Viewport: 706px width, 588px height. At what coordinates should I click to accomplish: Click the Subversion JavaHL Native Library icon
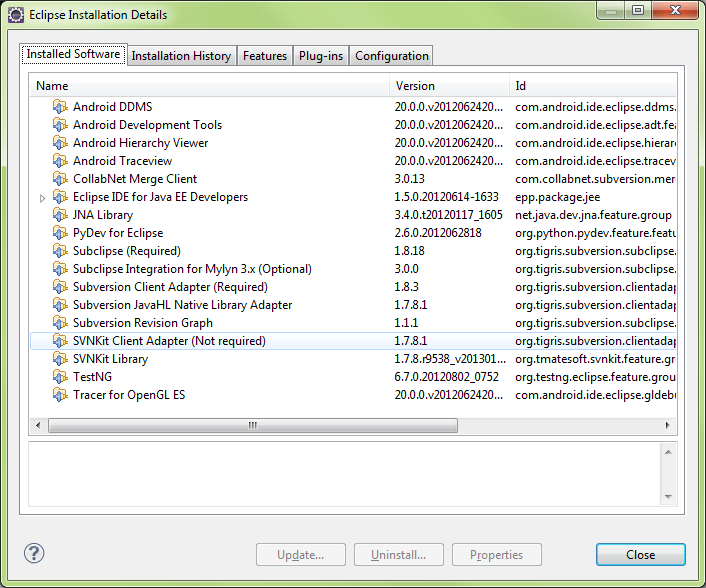click(x=60, y=305)
